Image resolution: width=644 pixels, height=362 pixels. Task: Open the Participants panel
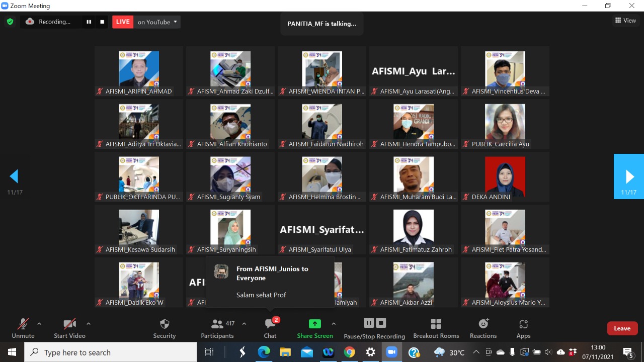click(x=217, y=328)
